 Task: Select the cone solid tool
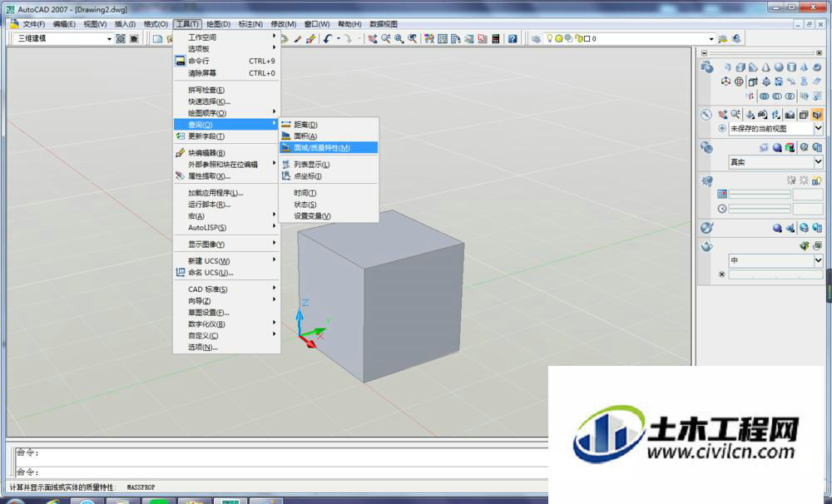(765, 67)
